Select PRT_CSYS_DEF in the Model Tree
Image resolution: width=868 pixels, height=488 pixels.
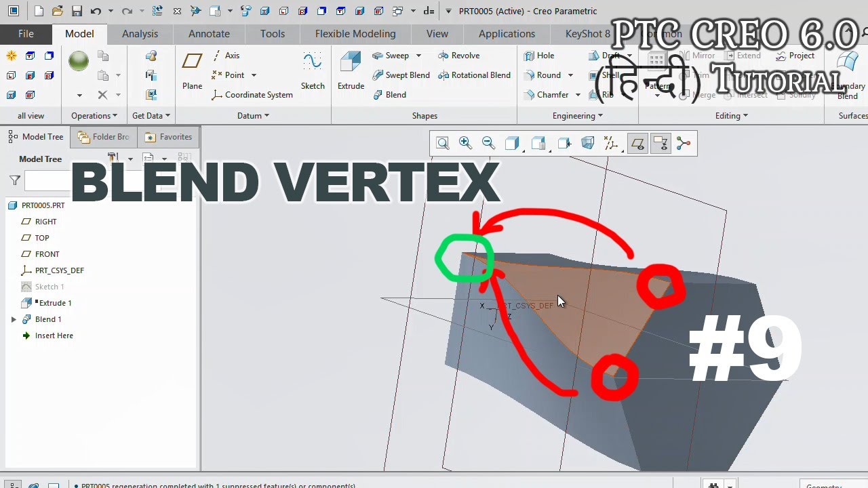pyautogui.click(x=60, y=270)
